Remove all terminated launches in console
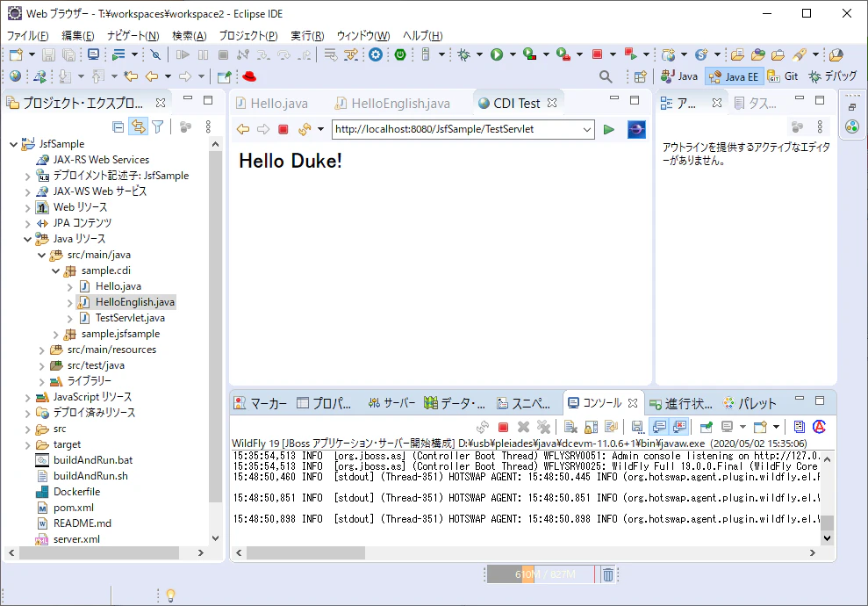This screenshot has width=868, height=606. click(x=544, y=427)
